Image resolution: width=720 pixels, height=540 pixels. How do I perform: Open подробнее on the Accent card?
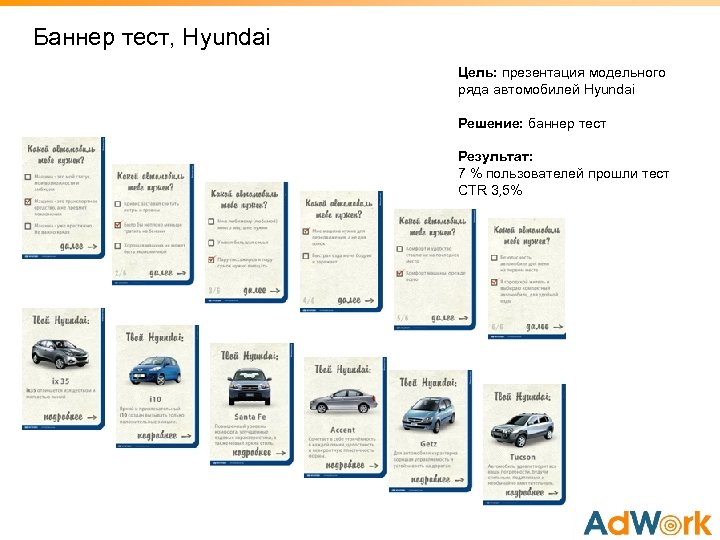pos(352,465)
